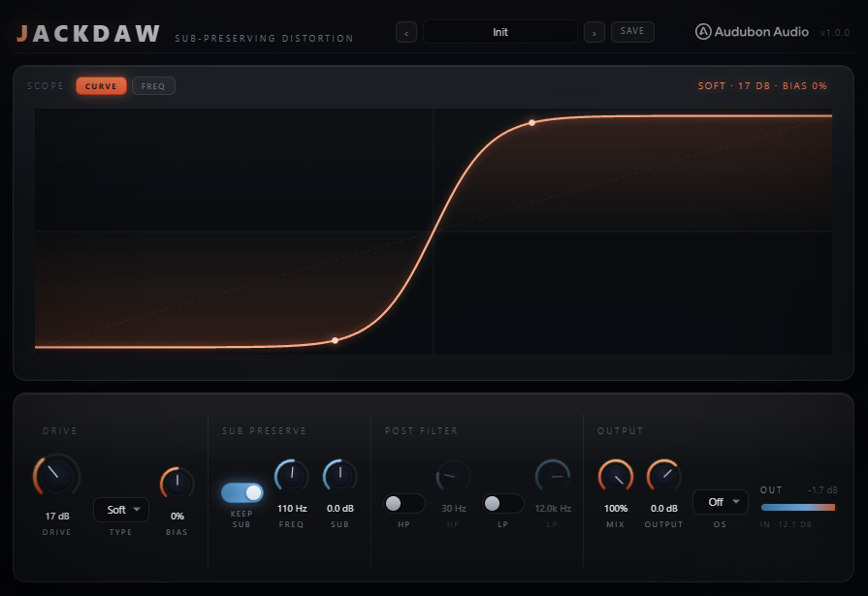The height and width of the screenshot is (596, 868).
Task: Switch scope to Curve view
Action: pyautogui.click(x=101, y=86)
